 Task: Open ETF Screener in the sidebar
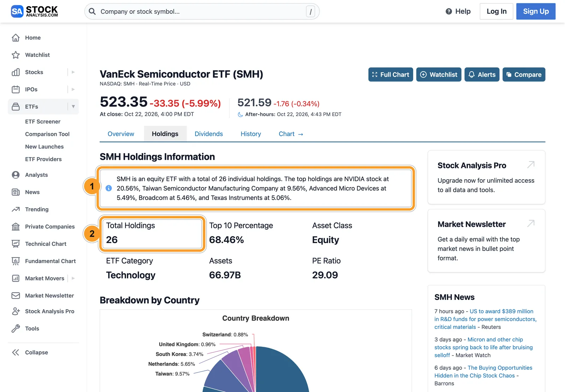tap(43, 122)
